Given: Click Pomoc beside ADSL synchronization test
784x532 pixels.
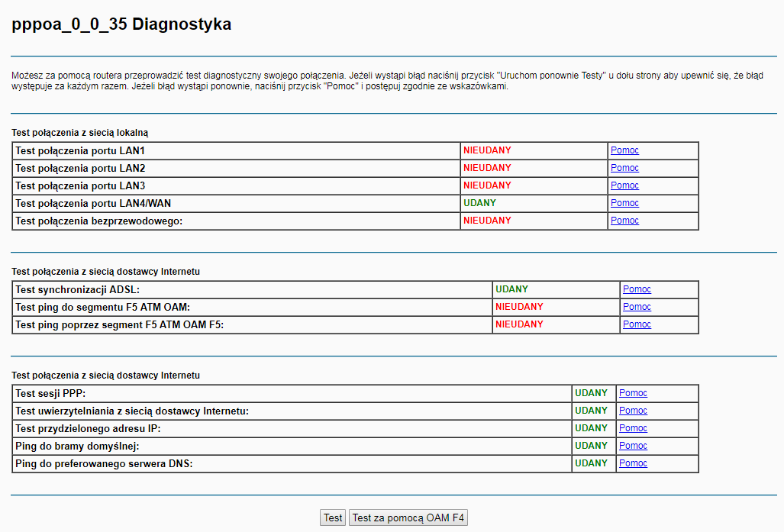Looking at the screenshot, I should [637, 289].
